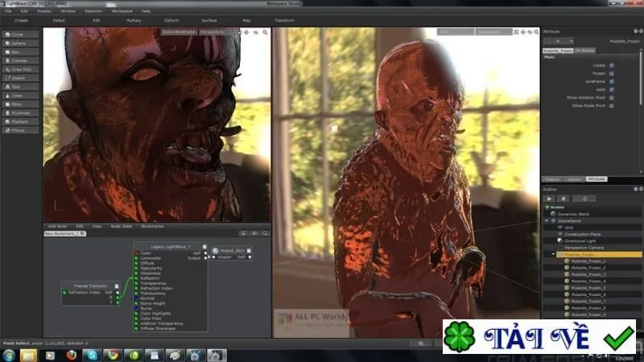The image size is (644, 362).
Task: Click the node editor magnifier icon
Action: click(266, 233)
